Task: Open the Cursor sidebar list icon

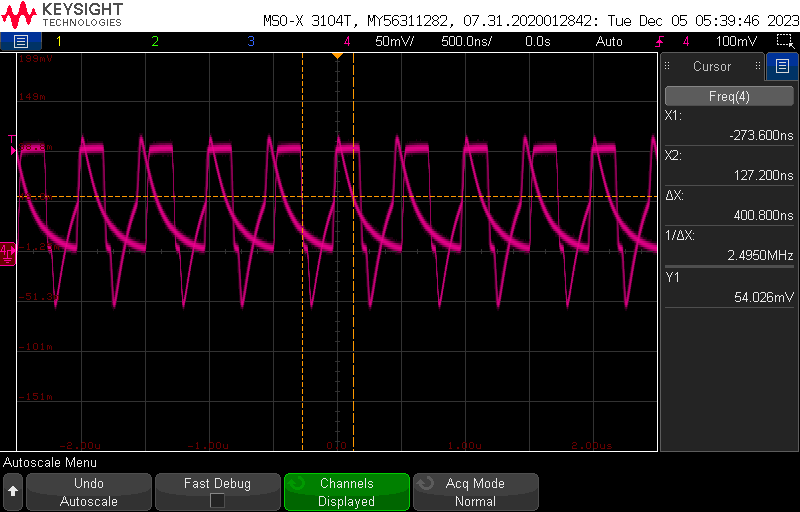Action: pos(782,67)
